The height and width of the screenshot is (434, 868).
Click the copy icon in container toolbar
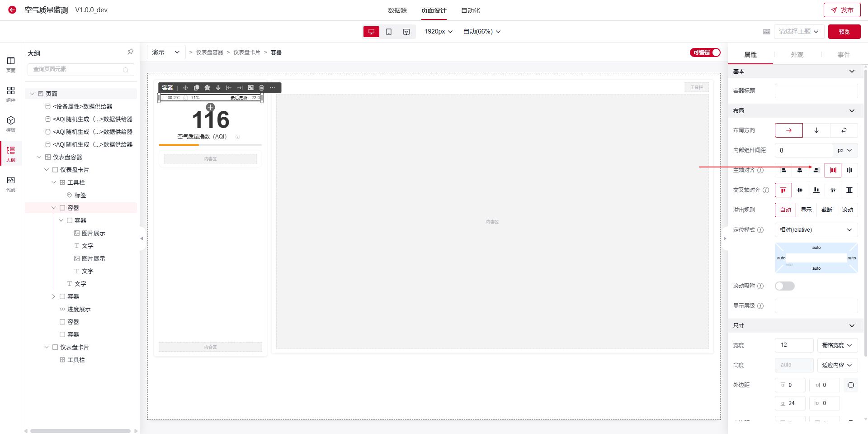tap(196, 88)
